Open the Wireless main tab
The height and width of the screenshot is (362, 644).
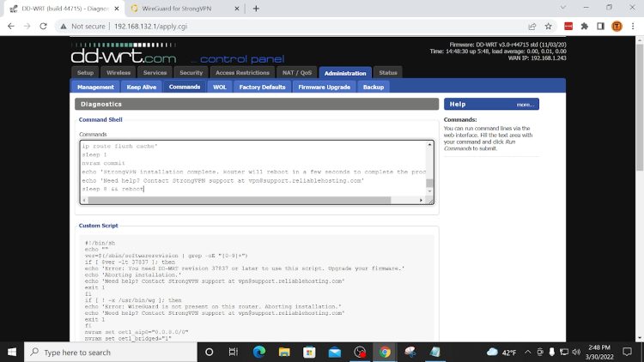tap(118, 73)
